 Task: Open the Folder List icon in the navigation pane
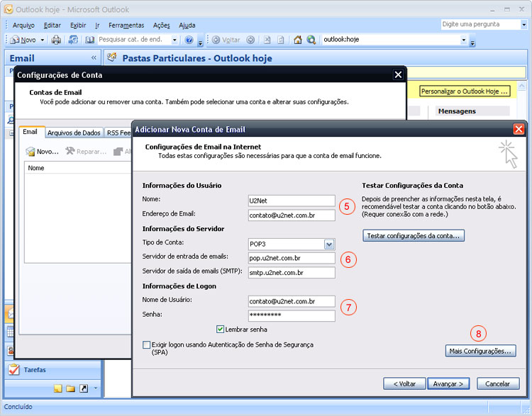pyautogui.click(x=71, y=388)
